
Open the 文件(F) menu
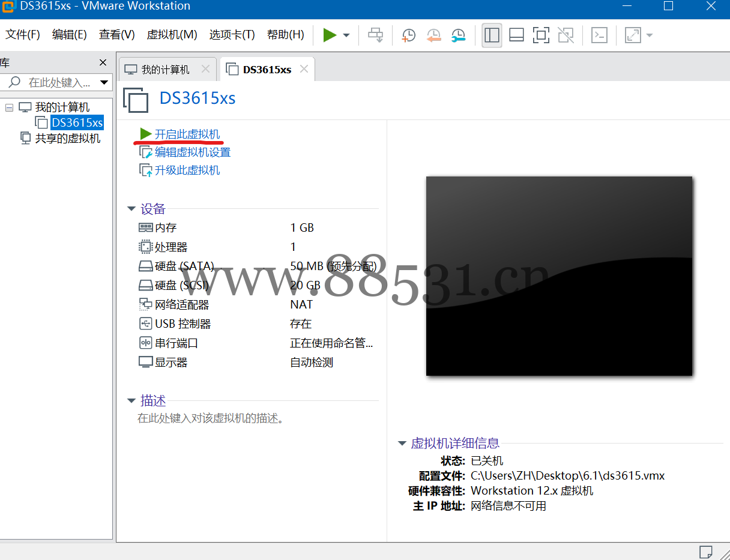click(23, 35)
